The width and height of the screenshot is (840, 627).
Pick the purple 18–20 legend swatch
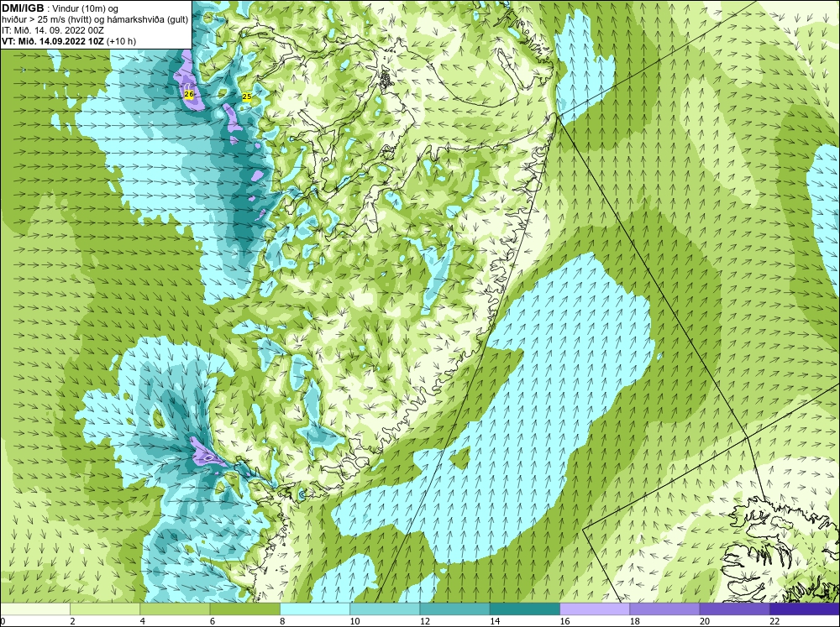pyautogui.click(x=664, y=609)
